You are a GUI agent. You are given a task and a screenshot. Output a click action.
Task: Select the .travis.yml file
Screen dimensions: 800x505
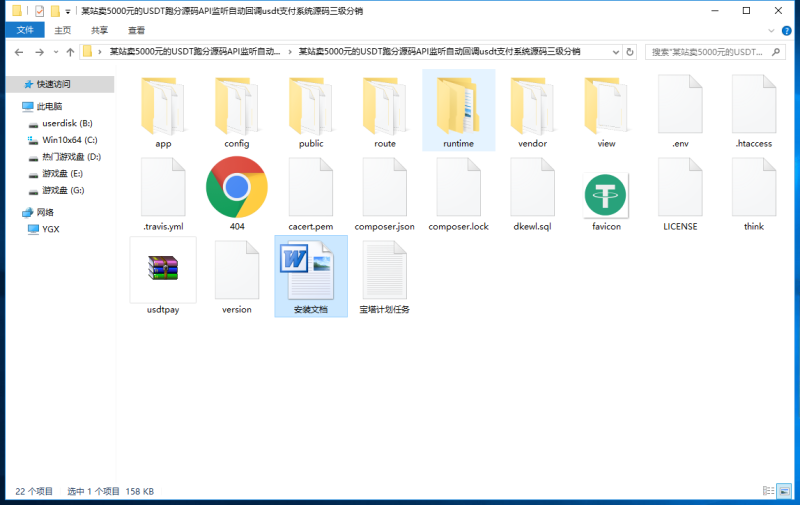click(163, 194)
